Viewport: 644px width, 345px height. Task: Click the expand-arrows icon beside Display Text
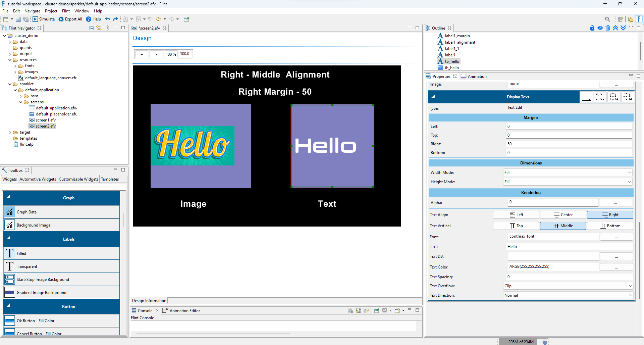pyautogui.click(x=600, y=97)
